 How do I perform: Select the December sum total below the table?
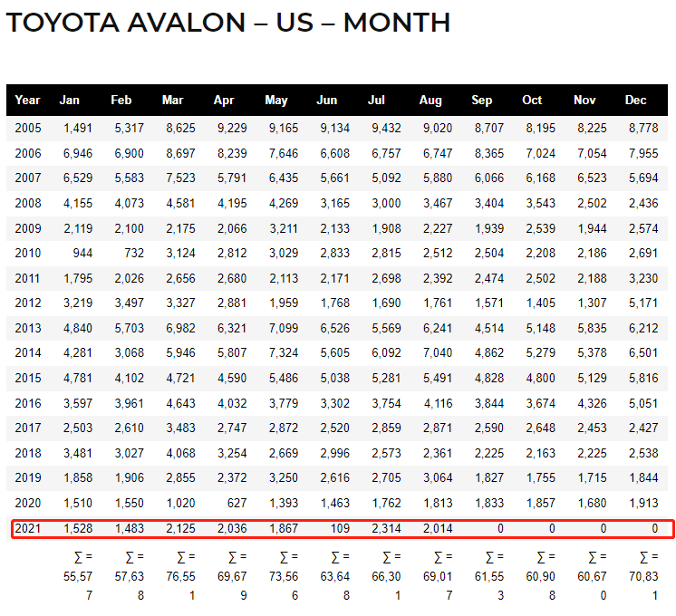[x=650, y=575]
